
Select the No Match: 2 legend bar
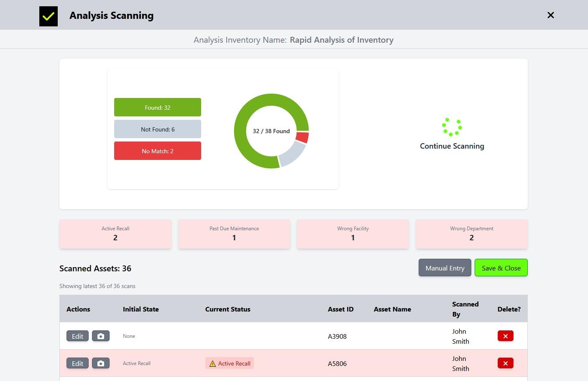pos(158,151)
